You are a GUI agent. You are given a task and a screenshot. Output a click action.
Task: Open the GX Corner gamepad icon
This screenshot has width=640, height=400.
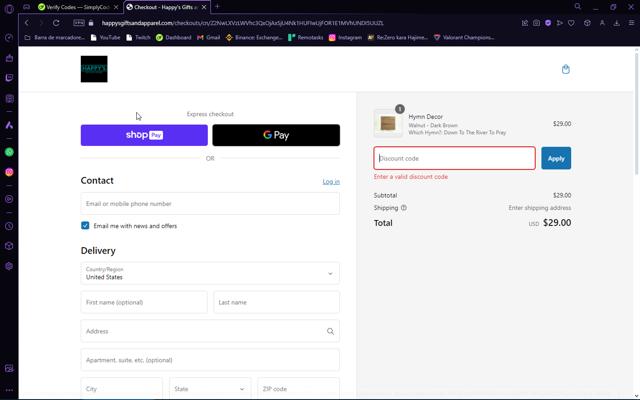[27, 7]
